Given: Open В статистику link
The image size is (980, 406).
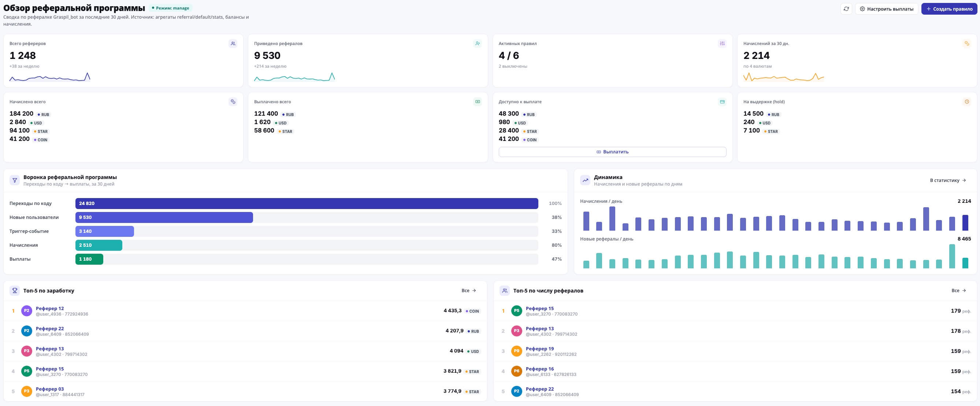Looking at the screenshot, I should pos(948,180).
